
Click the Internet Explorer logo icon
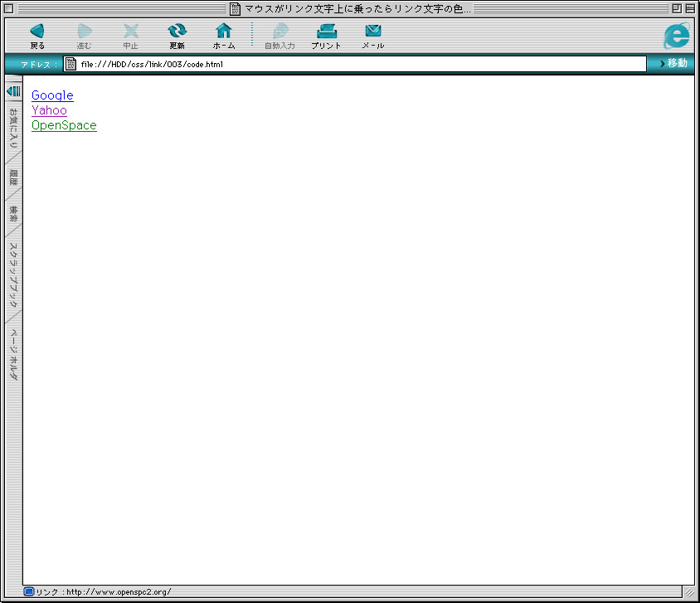click(x=677, y=35)
